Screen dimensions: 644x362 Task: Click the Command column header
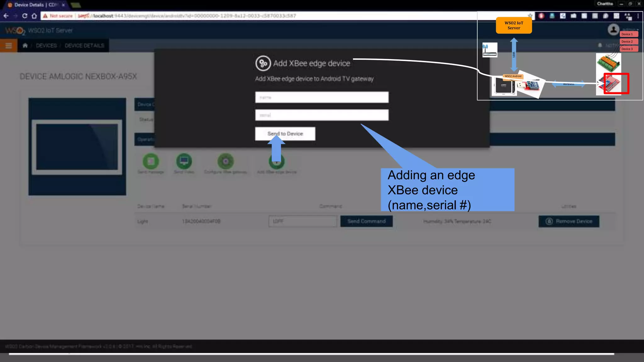click(330, 206)
